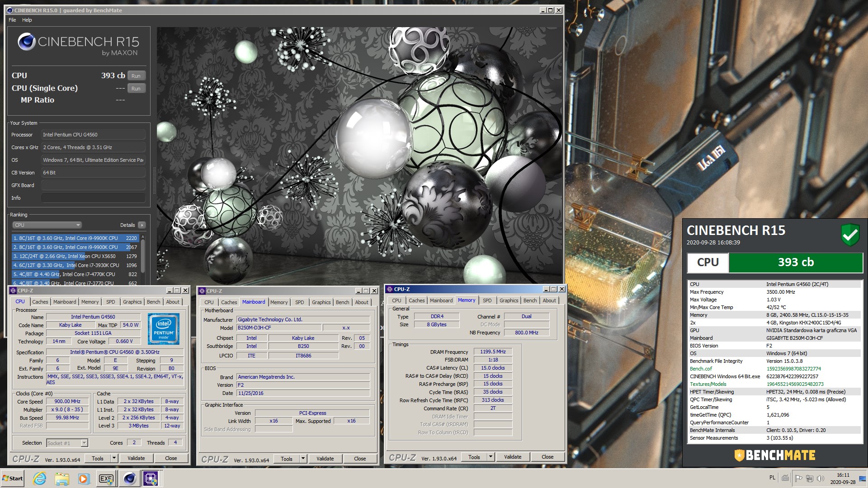This screenshot has width=868, height=488.
Task: Click the Cinebench window title bar icon
Action: (10, 10)
